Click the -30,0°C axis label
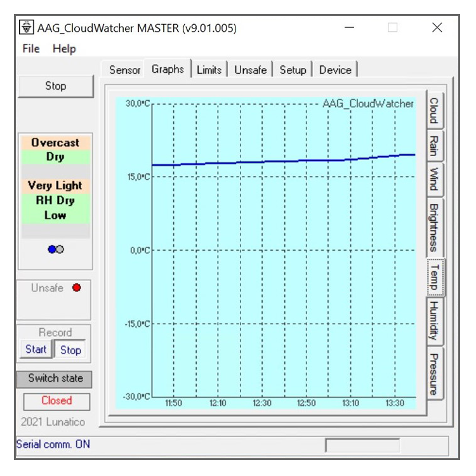 coord(136,397)
